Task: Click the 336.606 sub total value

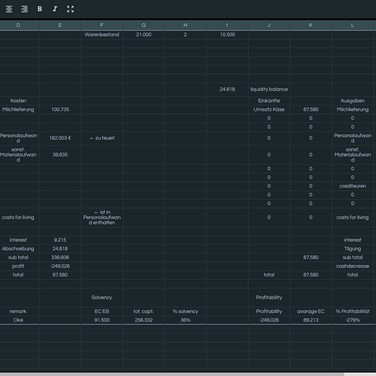Action: click(x=60, y=257)
